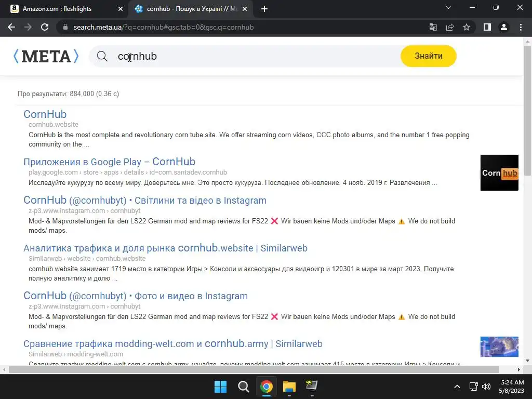Viewport: 532px width, 399px height.
Task: Open a new tab with the plus icon
Action: pos(264,9)
